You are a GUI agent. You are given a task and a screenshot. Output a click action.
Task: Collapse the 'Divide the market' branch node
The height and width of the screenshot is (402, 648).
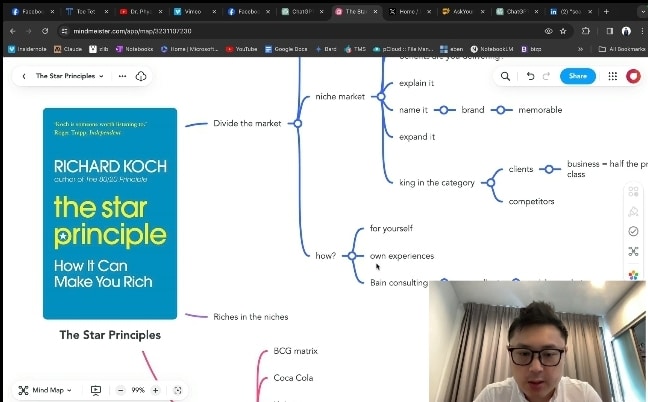(x=298, y=123)
